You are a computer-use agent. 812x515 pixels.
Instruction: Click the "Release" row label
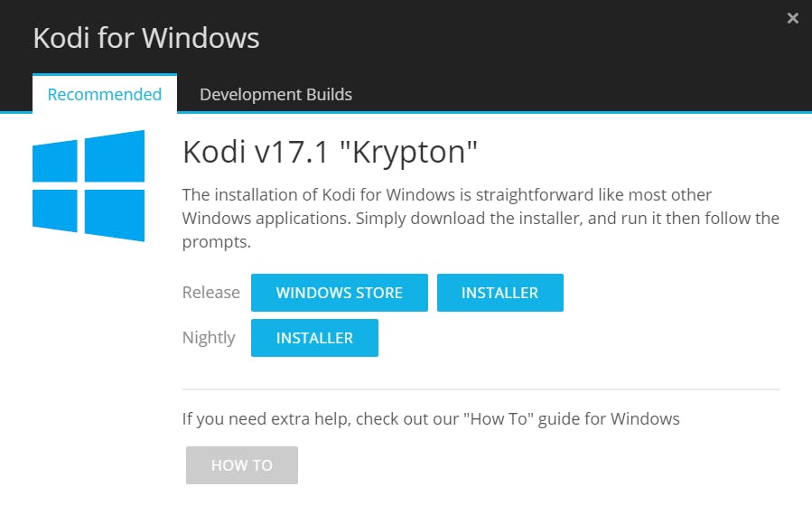click(210, 293)
